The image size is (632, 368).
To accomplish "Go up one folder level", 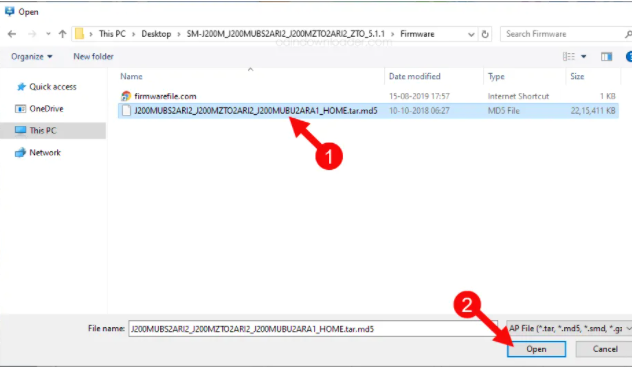I will pyautogui.click(x=62, y=34).
